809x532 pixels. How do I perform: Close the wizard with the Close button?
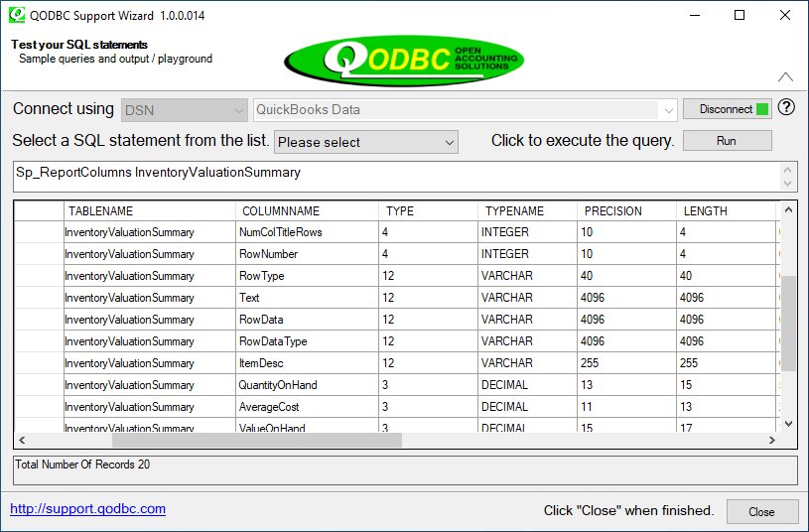(x=762, y=511)
